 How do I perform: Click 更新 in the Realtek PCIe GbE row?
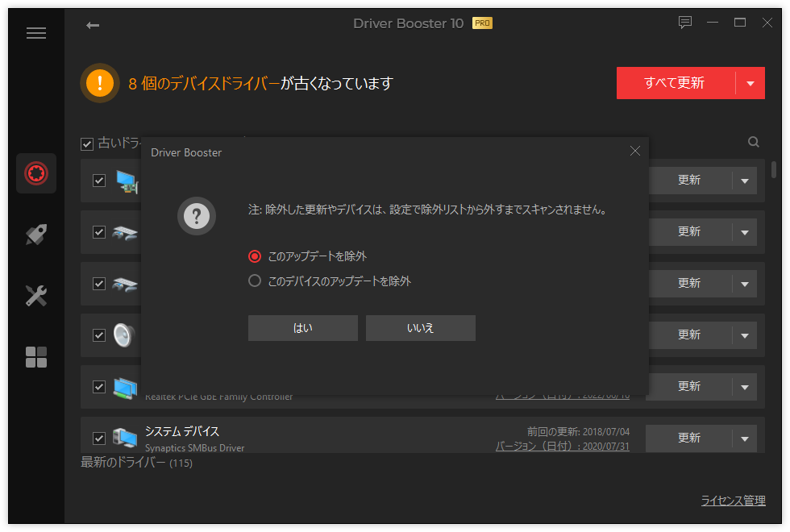[x=688, y=387]
